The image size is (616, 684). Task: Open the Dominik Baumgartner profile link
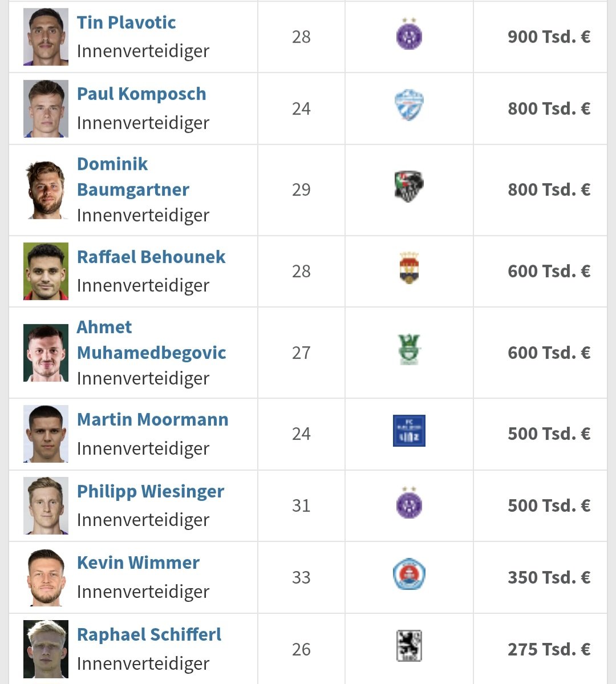coord(133,177)
